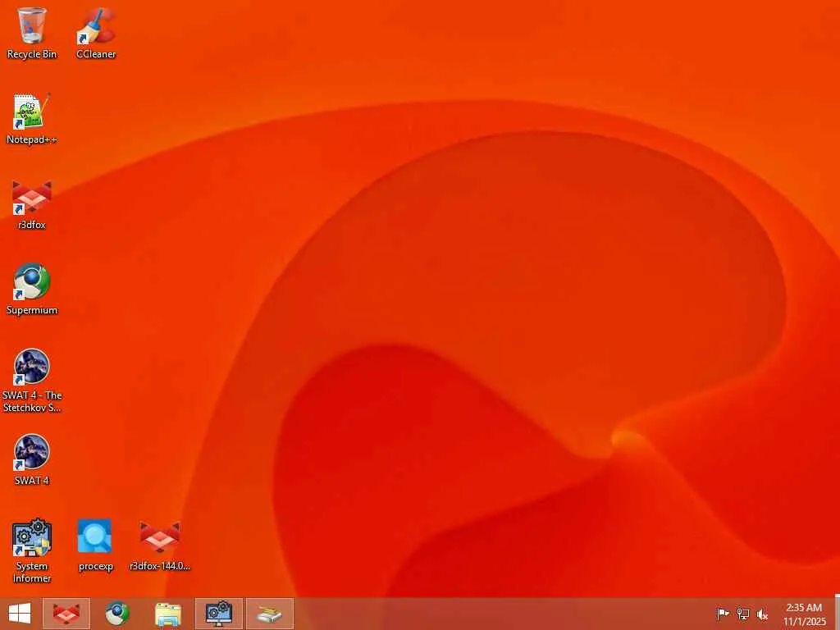Launch Supermium from the taskbar
Image resolution: width=840 pixels, height=630 pixels.
coord(116,614)
